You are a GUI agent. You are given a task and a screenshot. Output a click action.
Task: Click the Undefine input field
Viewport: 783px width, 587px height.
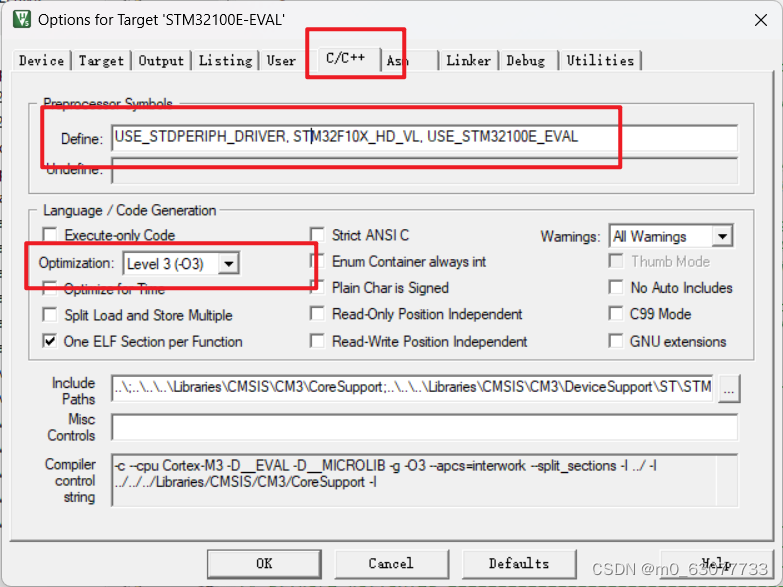point(424,170)
